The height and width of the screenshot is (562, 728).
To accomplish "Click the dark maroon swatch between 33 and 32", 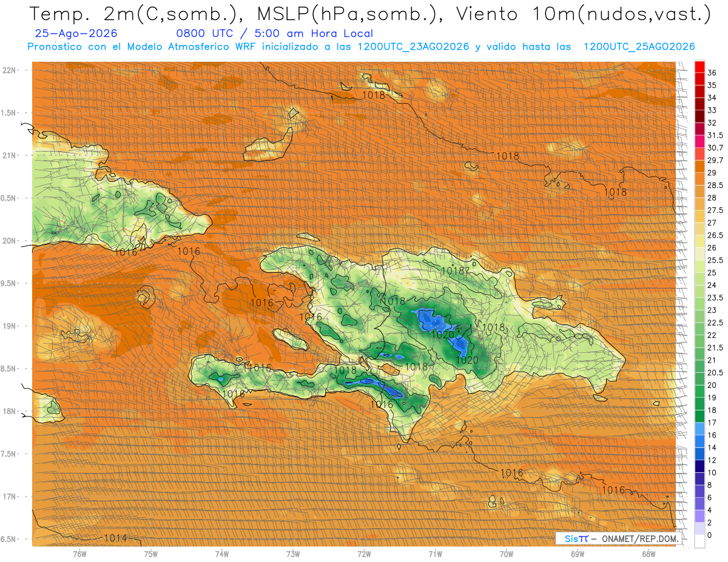I will click(x=699, y=116).
